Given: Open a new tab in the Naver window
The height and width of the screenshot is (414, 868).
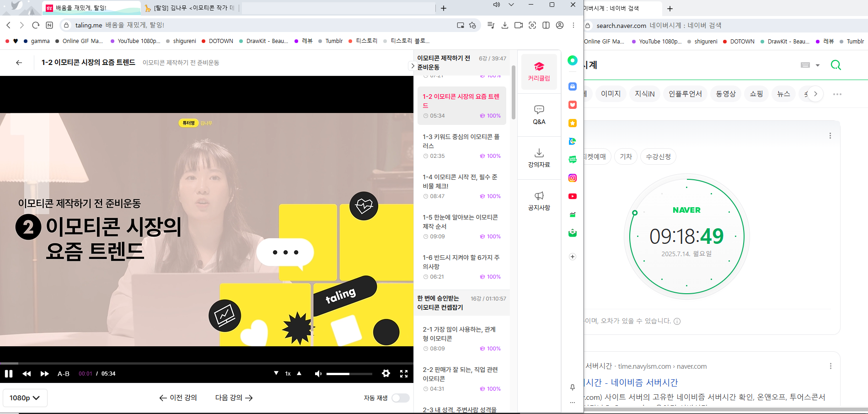Looking at the screenshot, I should [670, 8].
